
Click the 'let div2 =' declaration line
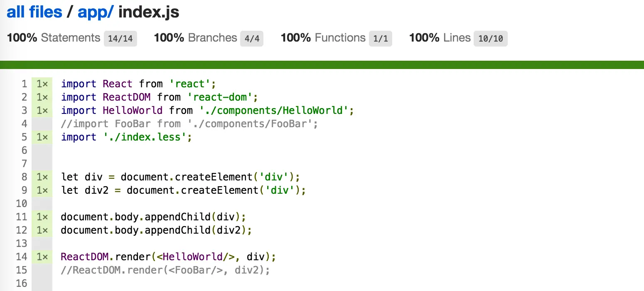click(x=183, y=190)
